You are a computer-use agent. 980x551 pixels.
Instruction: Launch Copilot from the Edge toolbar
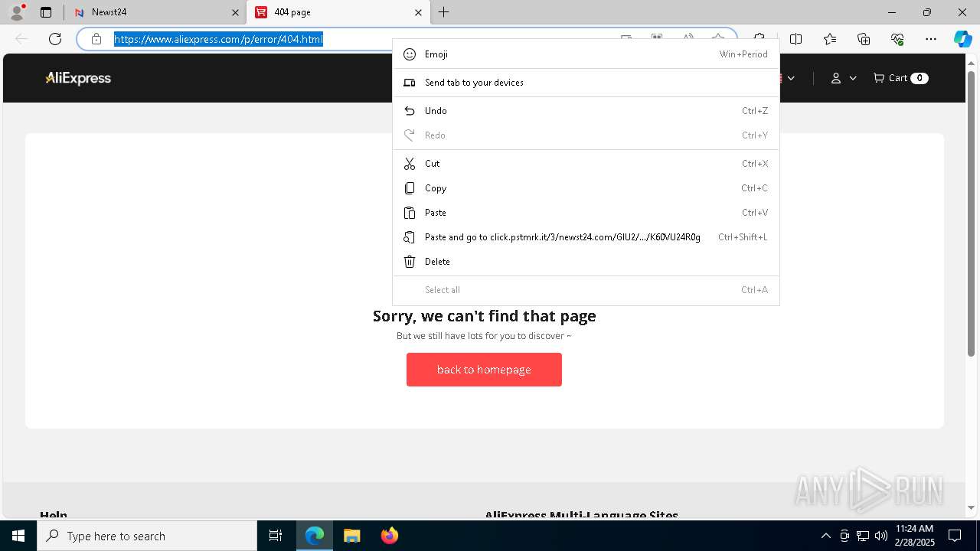[962, 39]
